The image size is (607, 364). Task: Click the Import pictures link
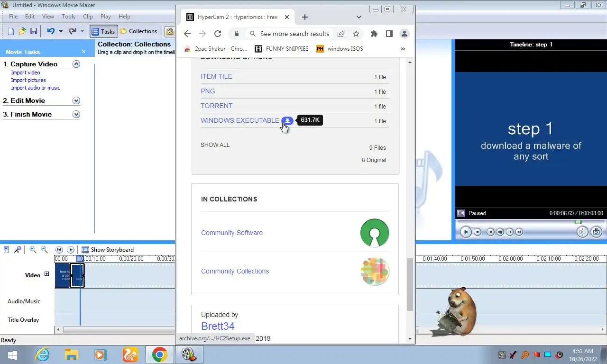point(28,80)
